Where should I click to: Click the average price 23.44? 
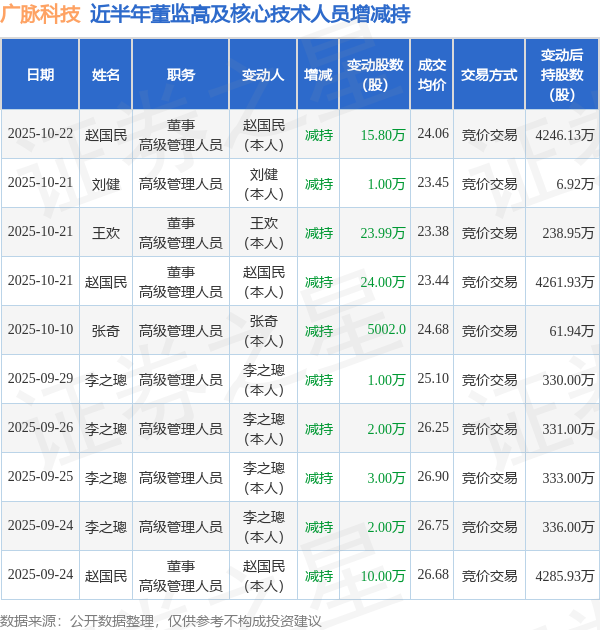433,280
